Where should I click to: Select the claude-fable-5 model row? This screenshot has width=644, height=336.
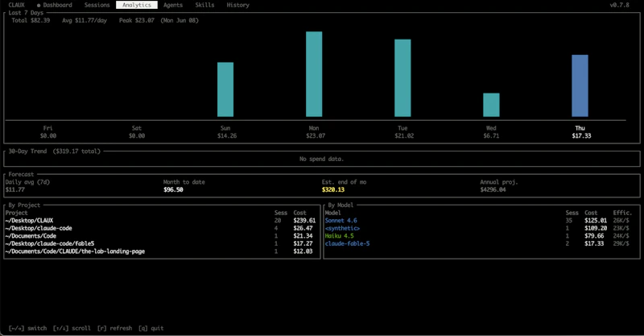[477, 243]
